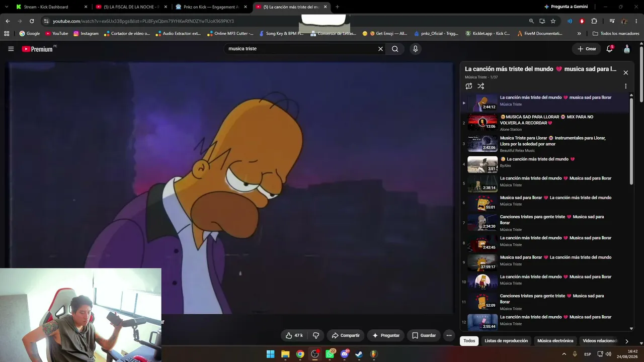Screen dimensions: 644x362
Task: Show next filter chips with the arrow
Action: [627, 341]
